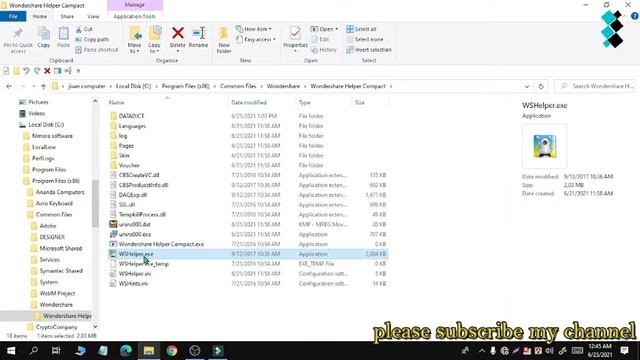Select Program Files (x86) in the navigation tree
The width and height of the screenshot is (640, 360).
pyautogui.click(x=56, y=181)
